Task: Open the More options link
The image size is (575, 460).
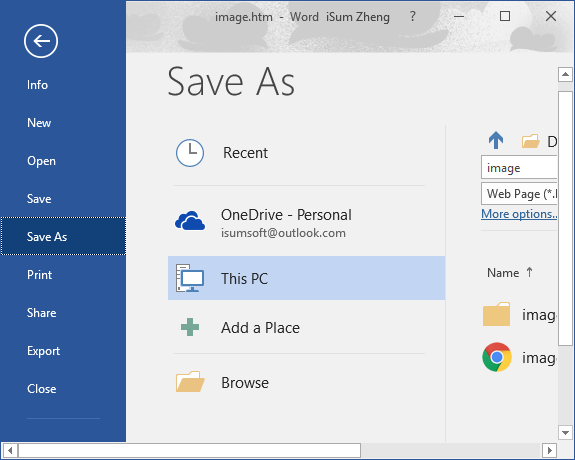Action: [x=519, y=214]
